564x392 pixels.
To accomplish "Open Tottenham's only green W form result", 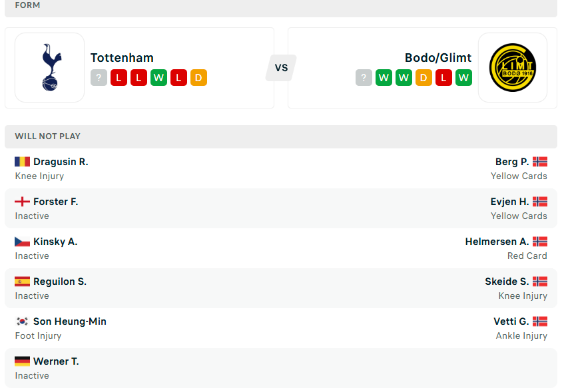I will pos(158,78).
